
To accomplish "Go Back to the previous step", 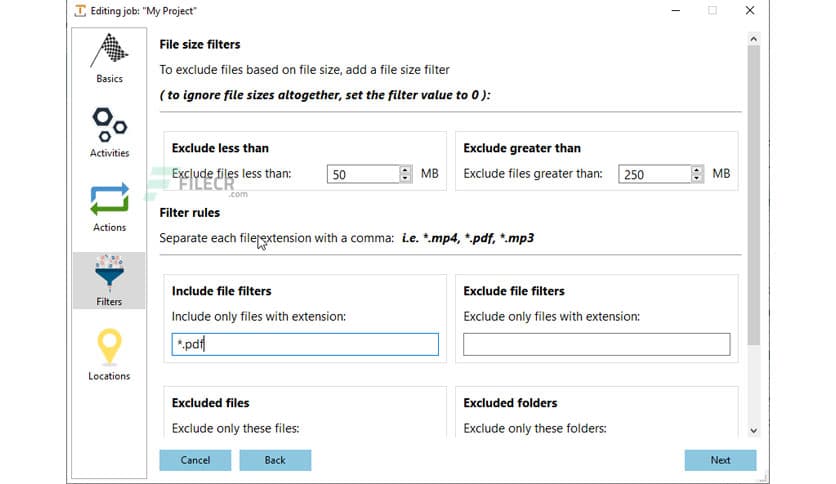I will 275,460.
